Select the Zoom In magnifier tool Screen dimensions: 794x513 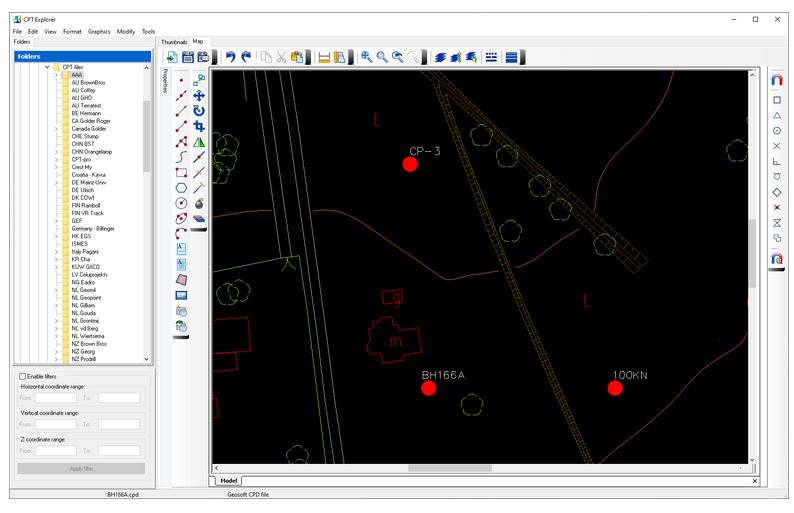click(x=367, y=57)
